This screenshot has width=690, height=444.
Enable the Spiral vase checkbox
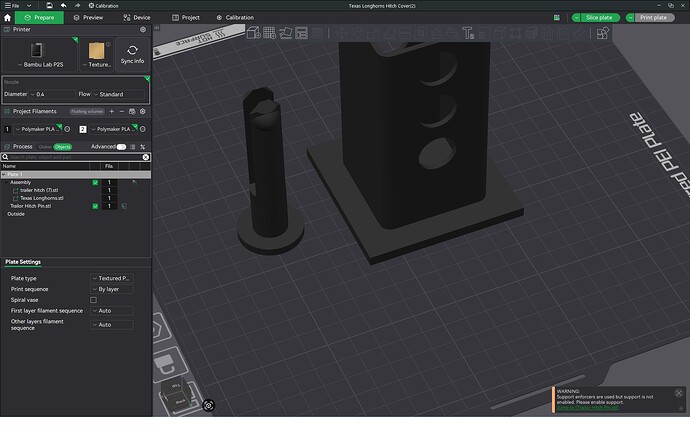[x=93, y=300]
